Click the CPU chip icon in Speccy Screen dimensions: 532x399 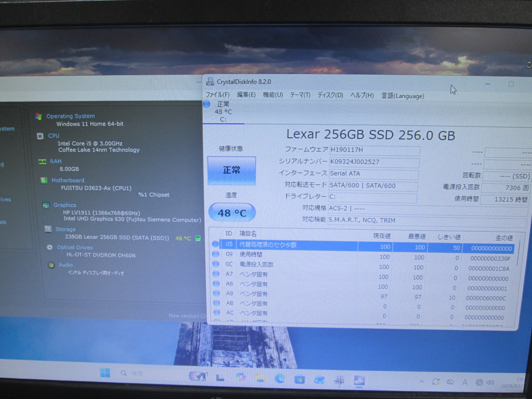40,136
